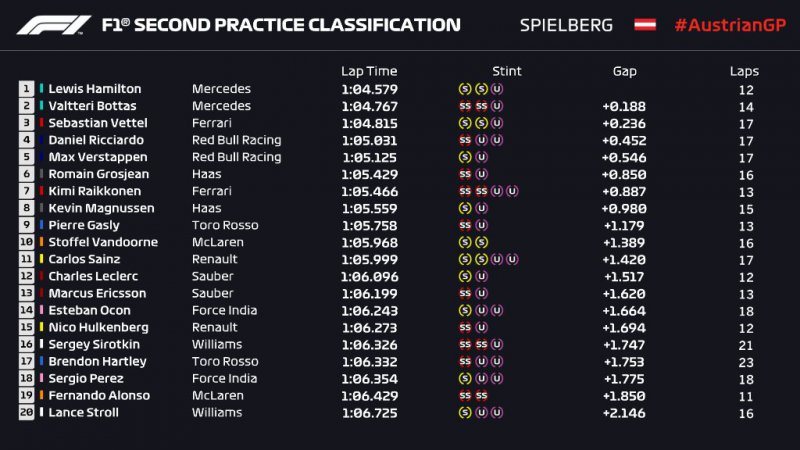
Task: Select the Lap Time column header
Action: pos(369,71)
